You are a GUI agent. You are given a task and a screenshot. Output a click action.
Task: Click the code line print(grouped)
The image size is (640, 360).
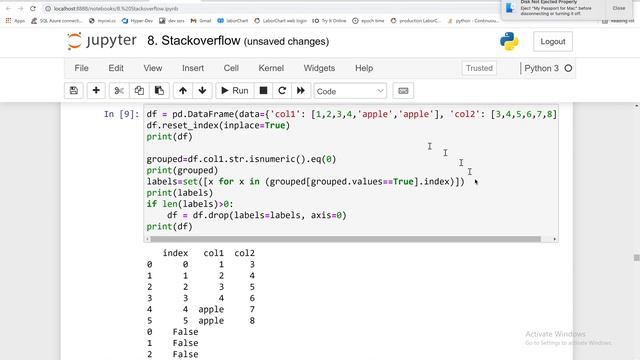(x=182, y=170)
